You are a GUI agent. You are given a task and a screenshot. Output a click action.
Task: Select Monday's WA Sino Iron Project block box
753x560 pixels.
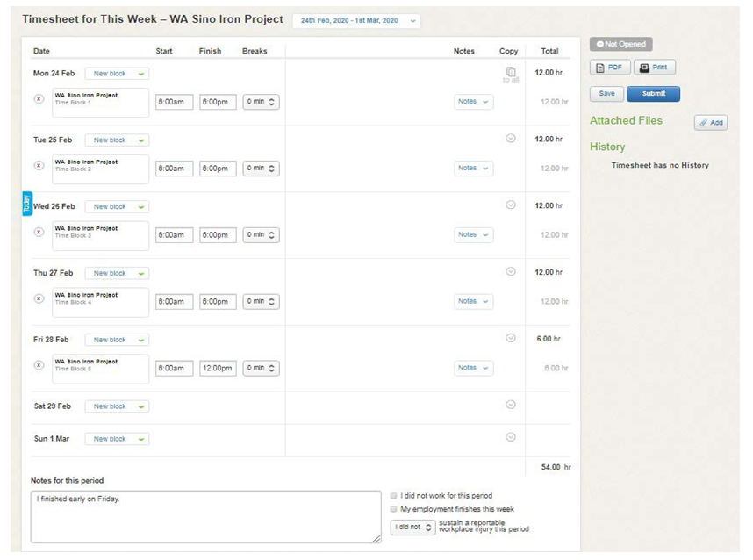click(101, 103)
